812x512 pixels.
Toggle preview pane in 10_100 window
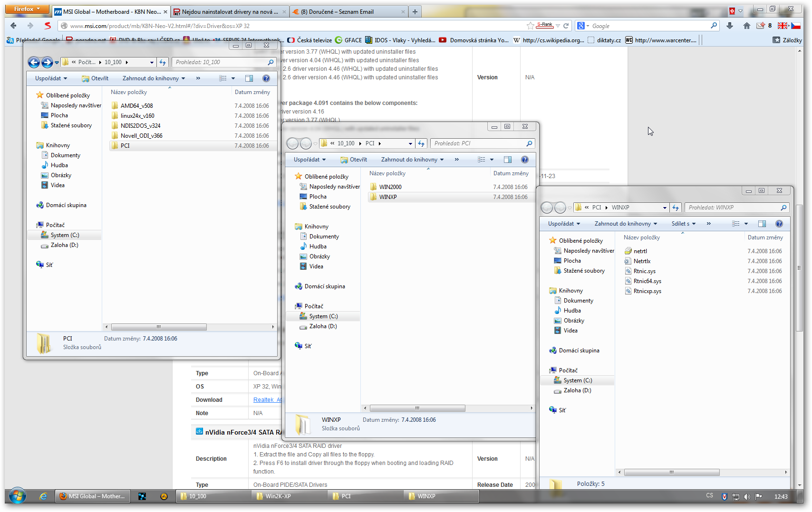point(249,78)
